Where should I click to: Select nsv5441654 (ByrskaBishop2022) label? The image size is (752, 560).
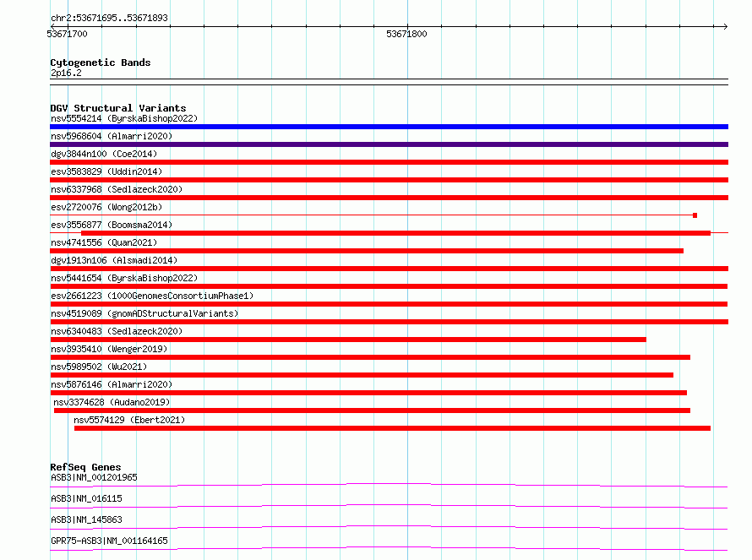pyautogui.click(x=124, y=278)
